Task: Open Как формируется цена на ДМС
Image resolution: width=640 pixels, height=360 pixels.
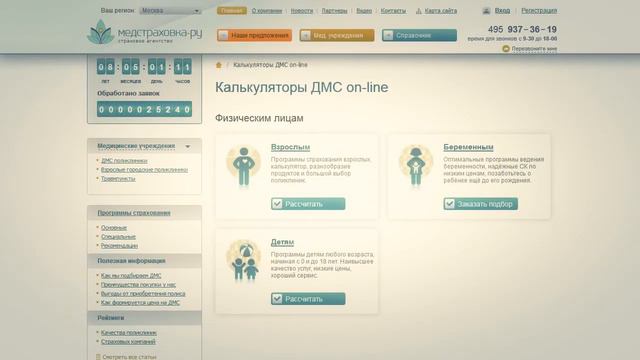Action: coord(140,303)
